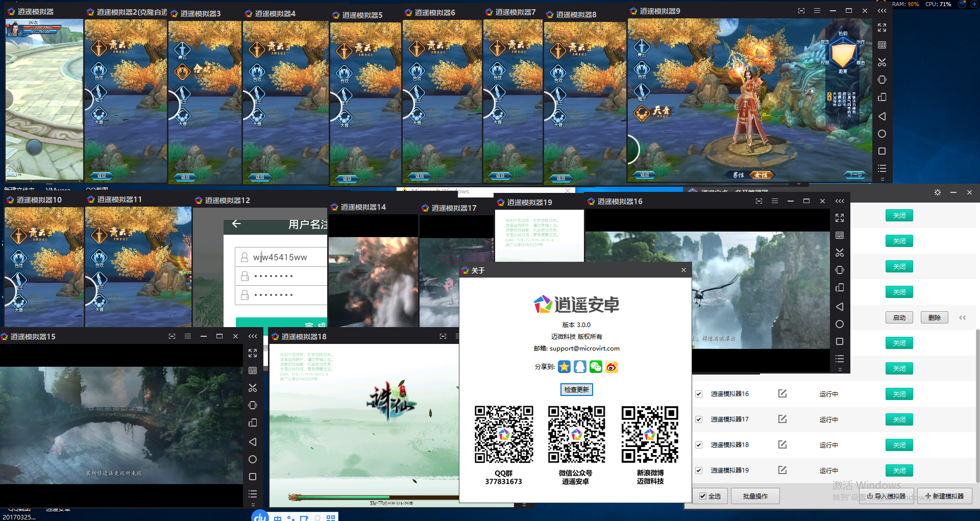Click window-fit icon in 逍遥模拟器9 title bar

[801, 11]
